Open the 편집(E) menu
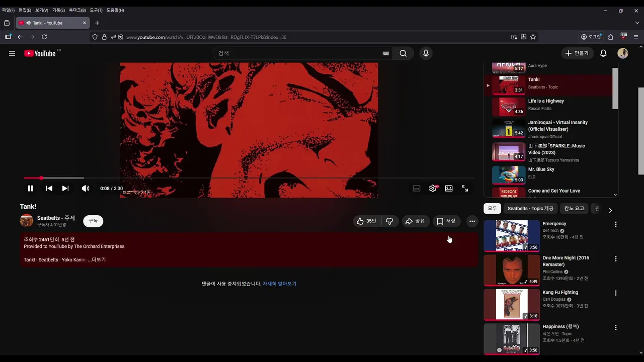644x362 pixels. click(25, 10)
